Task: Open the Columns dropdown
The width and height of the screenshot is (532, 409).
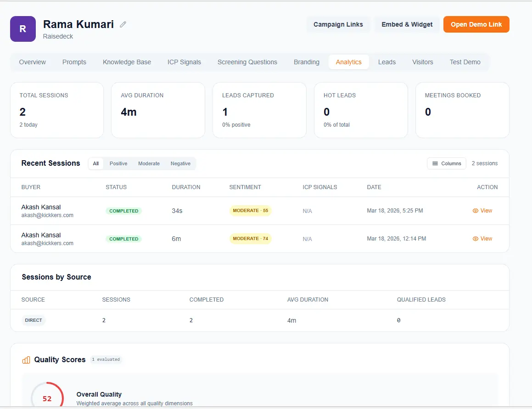Action: 447,163
